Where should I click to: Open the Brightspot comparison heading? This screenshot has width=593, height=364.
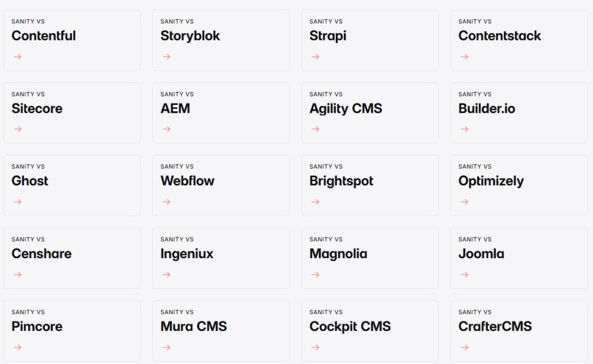coord(341,181)
